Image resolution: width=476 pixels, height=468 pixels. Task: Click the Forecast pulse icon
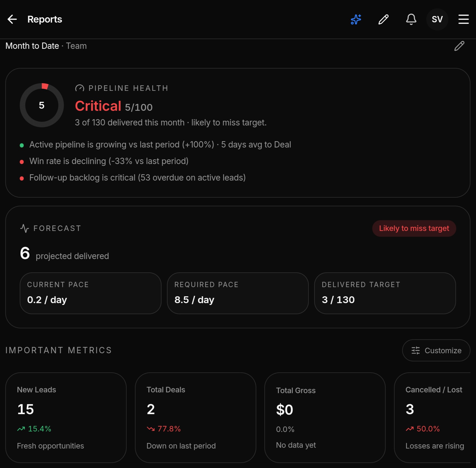(x=25, y=228)
